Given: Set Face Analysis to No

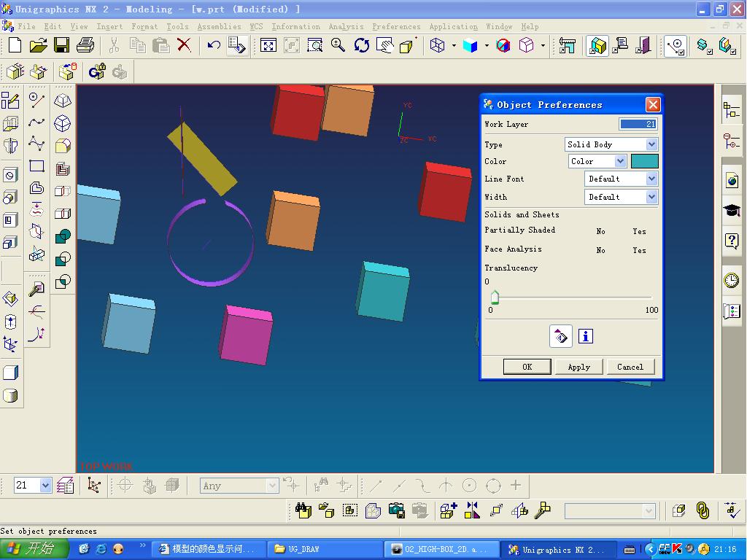Looking at the screenshot, I should [x=601, y=250].
